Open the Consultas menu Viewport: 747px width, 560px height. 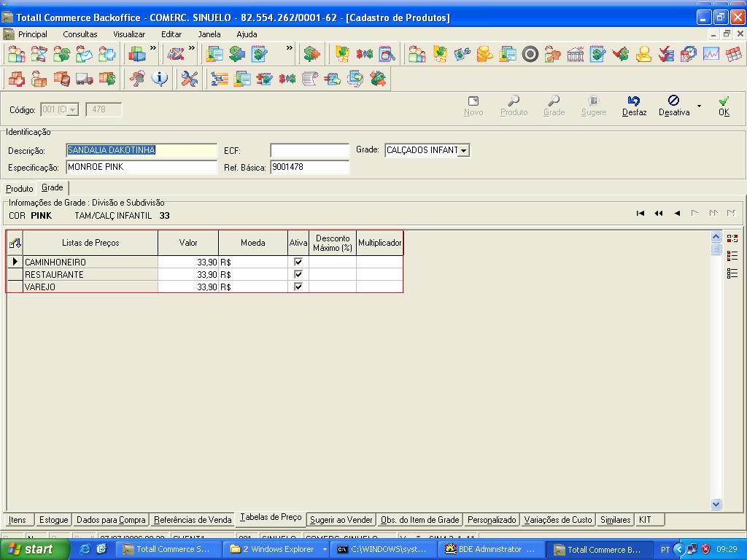tap(80, 34)
